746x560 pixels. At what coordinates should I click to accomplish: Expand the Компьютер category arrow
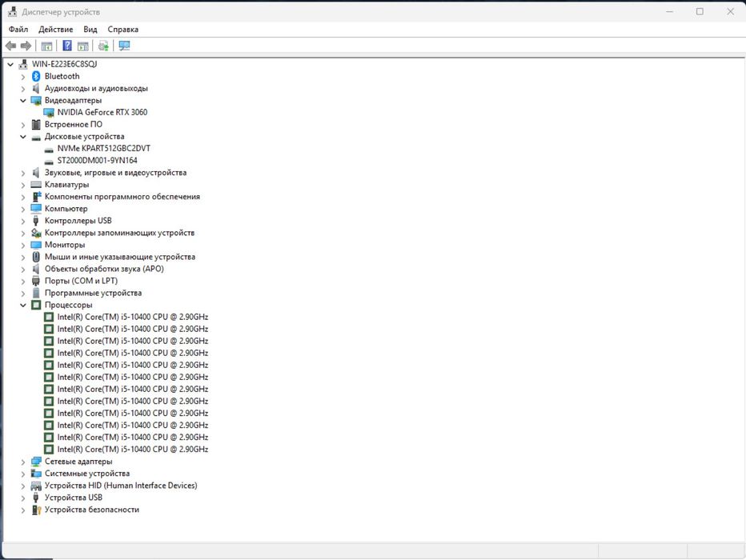pos(23,209)
